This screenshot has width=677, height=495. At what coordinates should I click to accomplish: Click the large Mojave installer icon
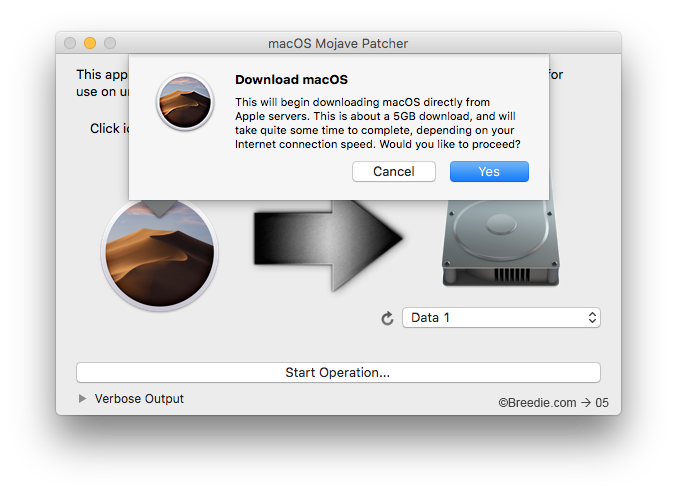click(160, 255)
